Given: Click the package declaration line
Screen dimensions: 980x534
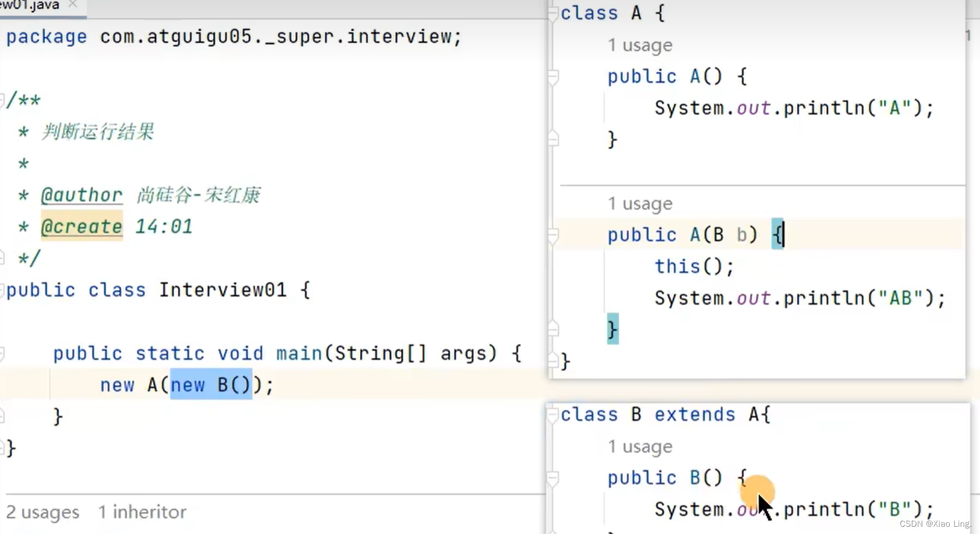Looking at the screenshot, I should tap(234, 37).
